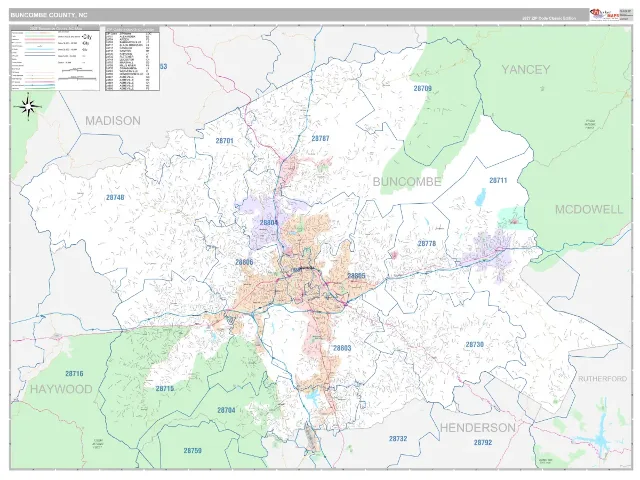
Task: Select ZIP code label 28715
Action: pyautogui.click(x=164, y=389)
